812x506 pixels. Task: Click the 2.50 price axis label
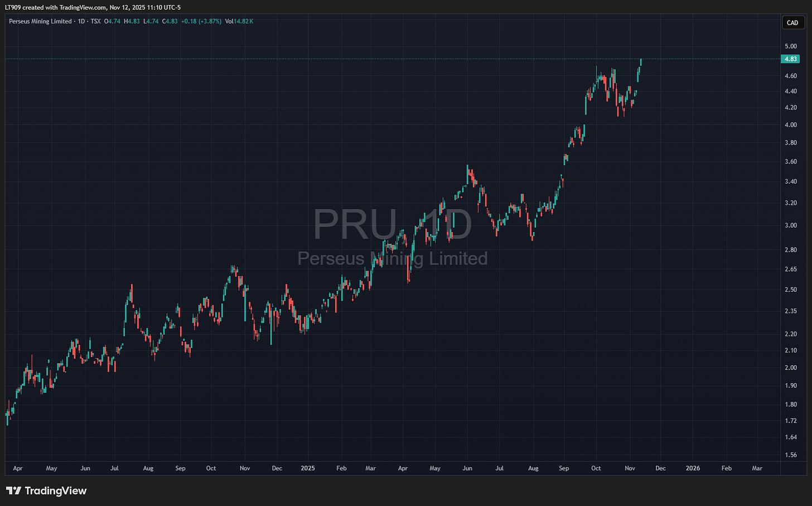coord(791,290)
